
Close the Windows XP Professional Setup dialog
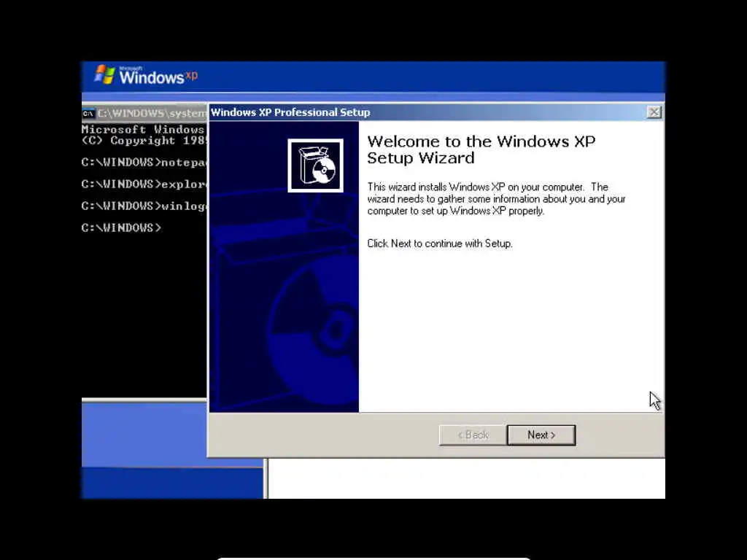click(x=654, y=112)
